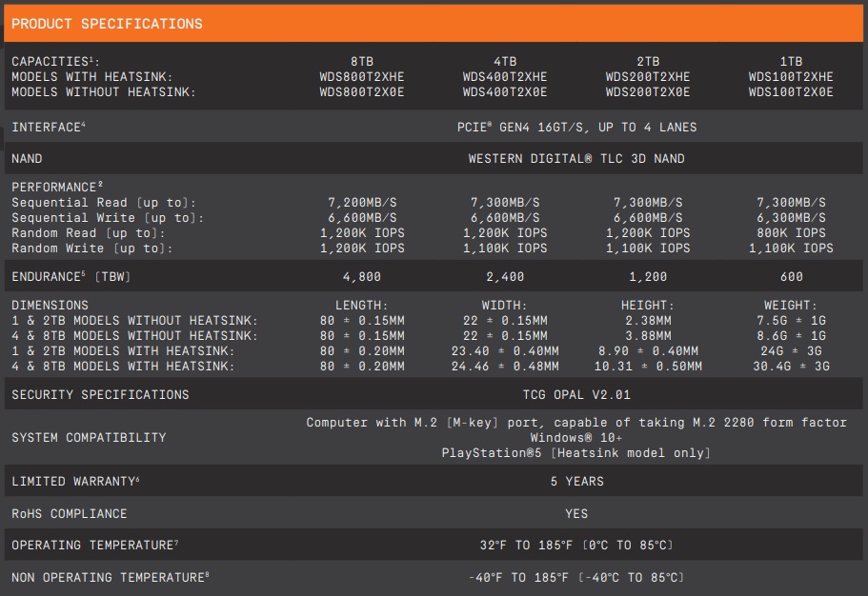This screenshot has height=596, width=868.
Task: Click the "Random Write (up to):" label
Action: point(91,248)
